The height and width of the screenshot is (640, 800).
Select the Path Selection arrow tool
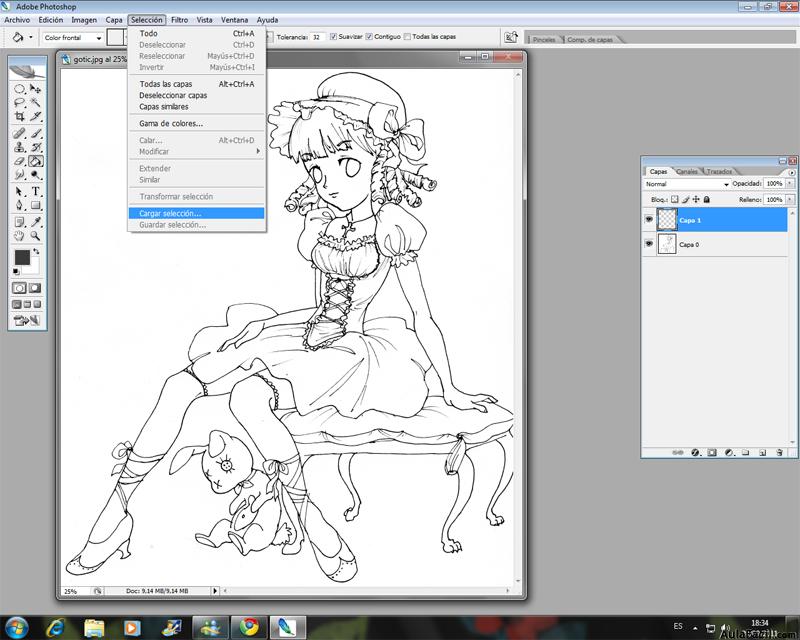pos(19,191)
